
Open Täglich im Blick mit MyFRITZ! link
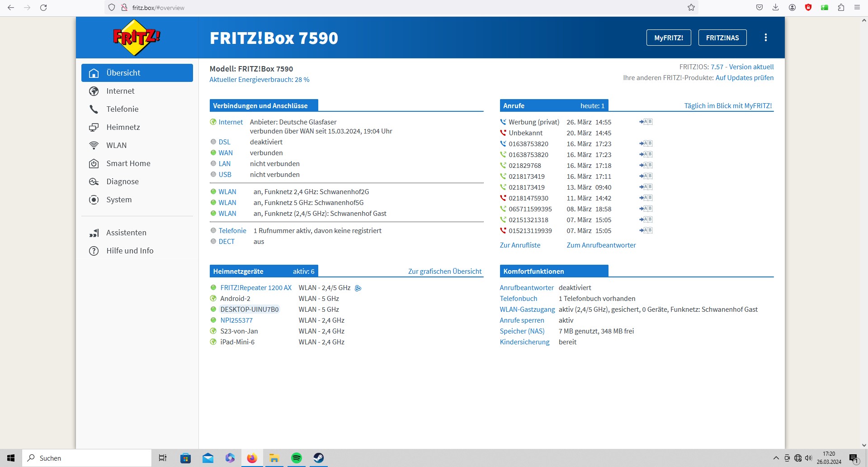(728, 105)
